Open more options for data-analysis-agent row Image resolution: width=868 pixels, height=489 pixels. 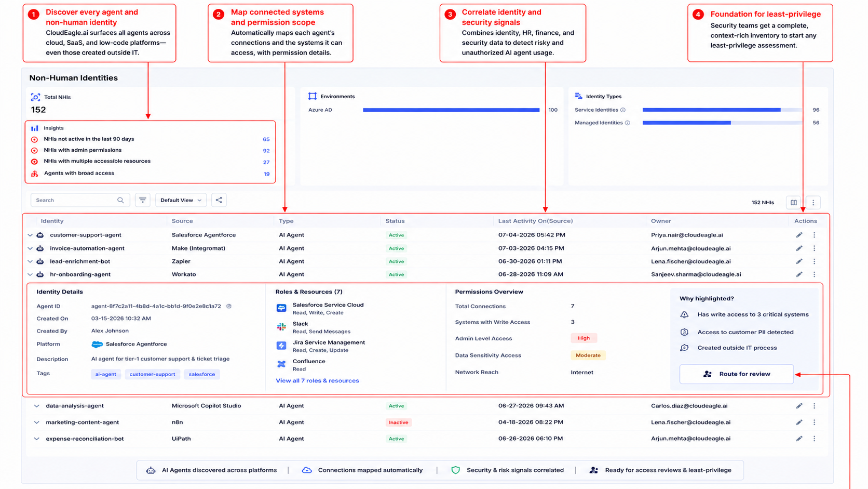tap(814, 406)
